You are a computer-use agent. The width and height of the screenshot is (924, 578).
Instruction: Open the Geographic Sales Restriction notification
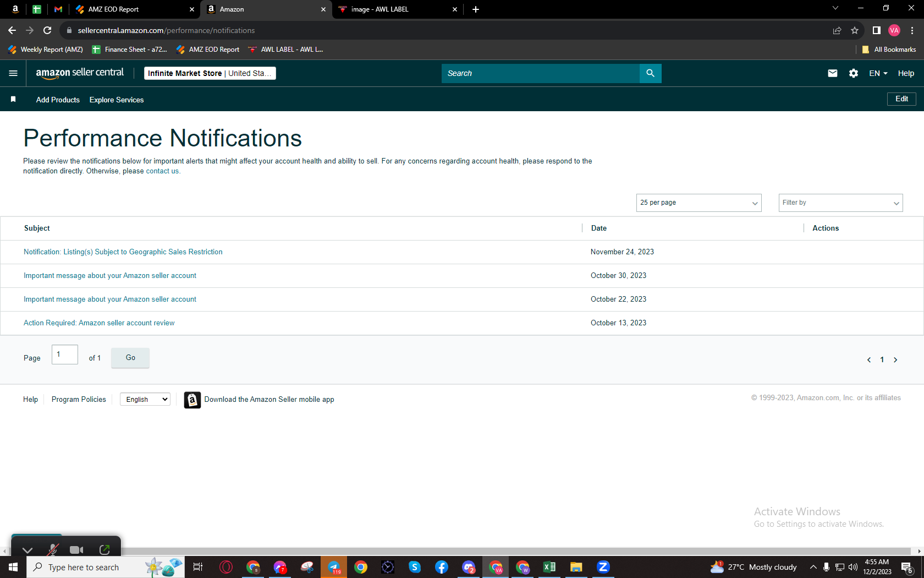point(123,252)
